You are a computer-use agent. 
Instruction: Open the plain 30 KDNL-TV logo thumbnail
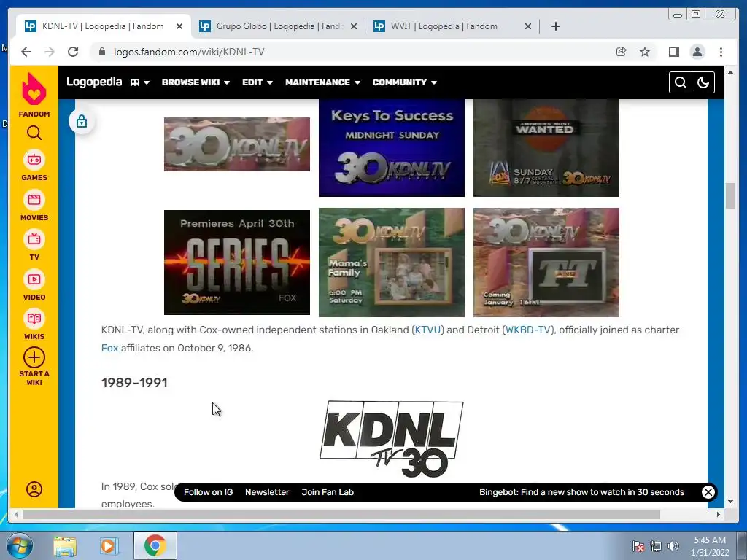point(237,144)
